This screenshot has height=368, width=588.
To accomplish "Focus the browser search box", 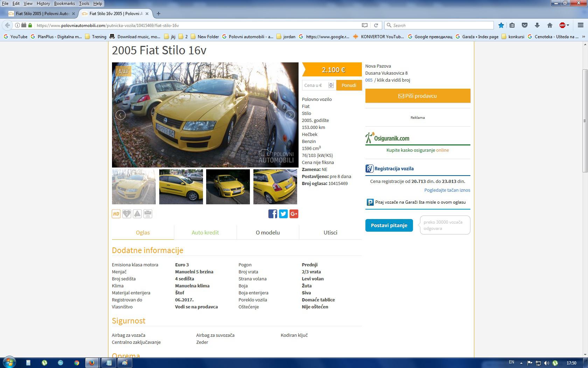I will [x=439, y=25].
